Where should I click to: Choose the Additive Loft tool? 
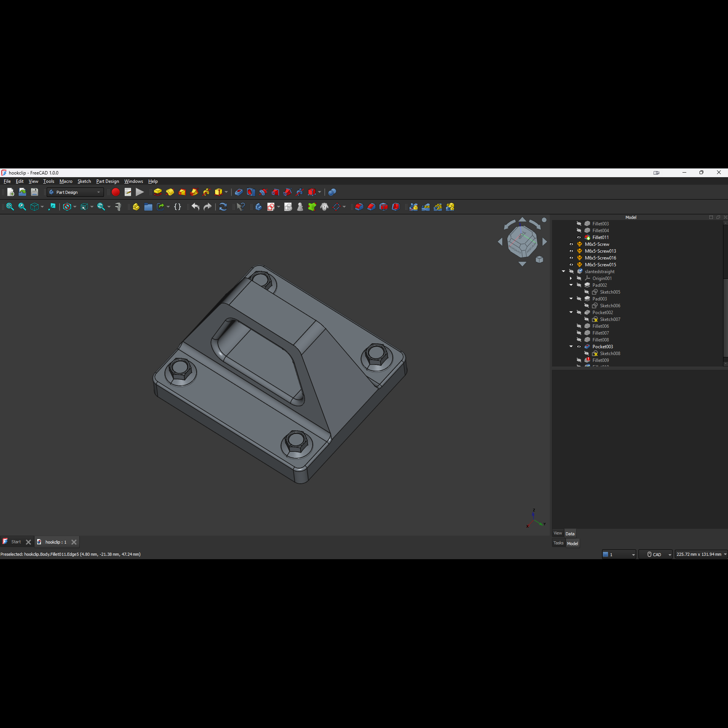click(x=182, y=192)
